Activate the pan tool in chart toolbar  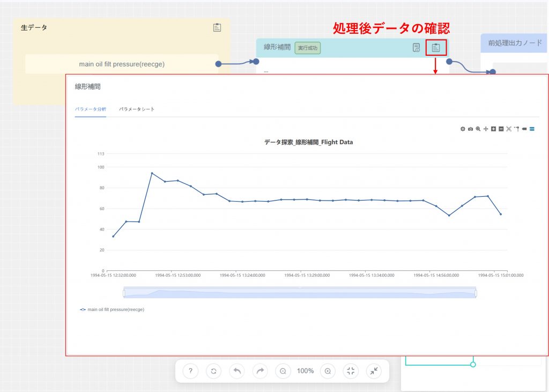485,129
